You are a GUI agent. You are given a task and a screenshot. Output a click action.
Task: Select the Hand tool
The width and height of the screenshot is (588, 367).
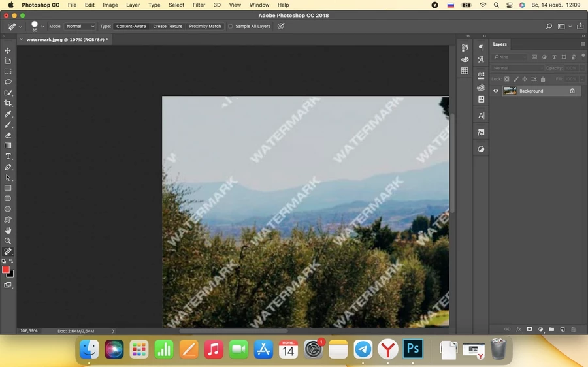coord(8,231)
